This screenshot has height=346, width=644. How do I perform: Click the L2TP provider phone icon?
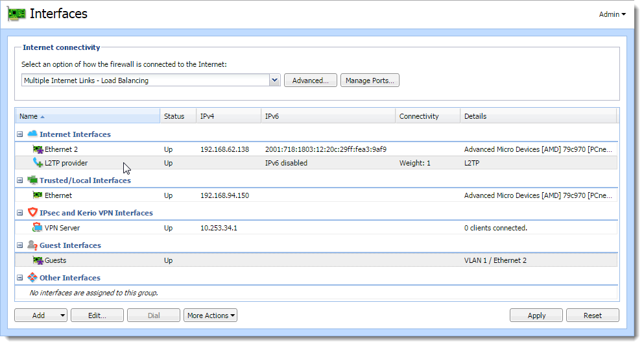pos(38,163)
